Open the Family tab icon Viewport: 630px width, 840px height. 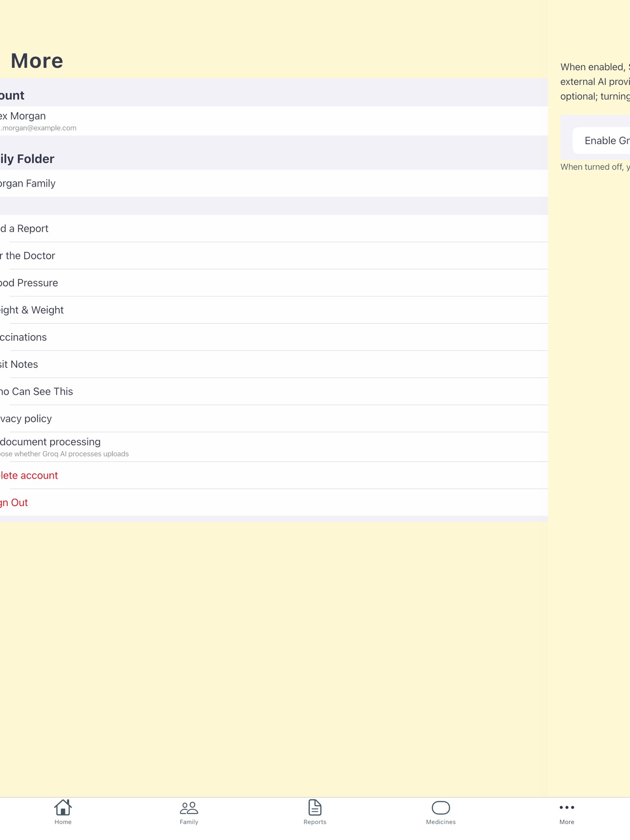pyautogui.click(x=189, y=808)
